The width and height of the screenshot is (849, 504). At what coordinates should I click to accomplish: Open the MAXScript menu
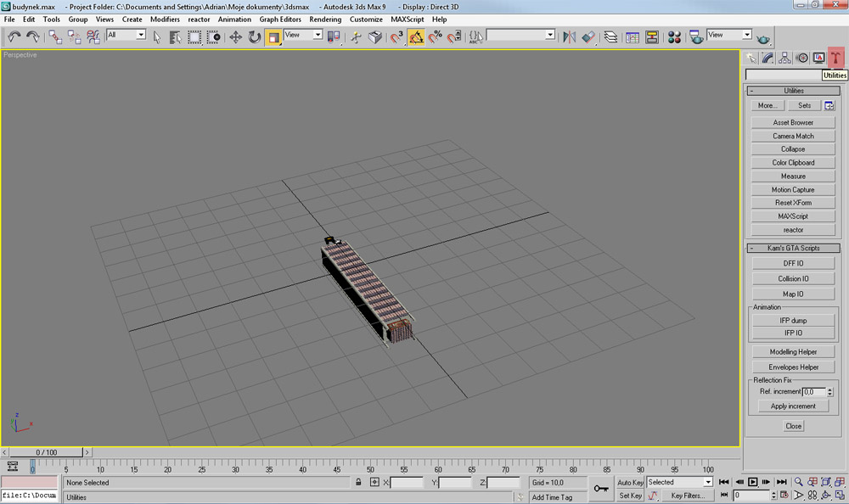407,19
